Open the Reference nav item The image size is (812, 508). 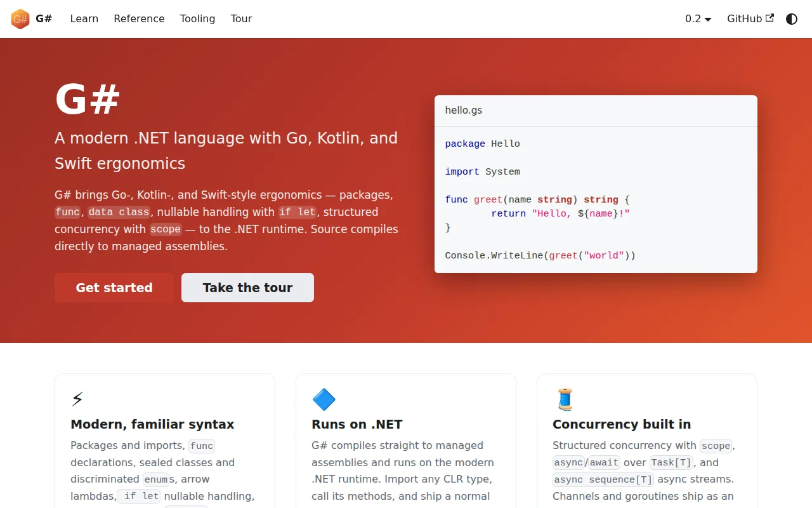tap(139, 19)
